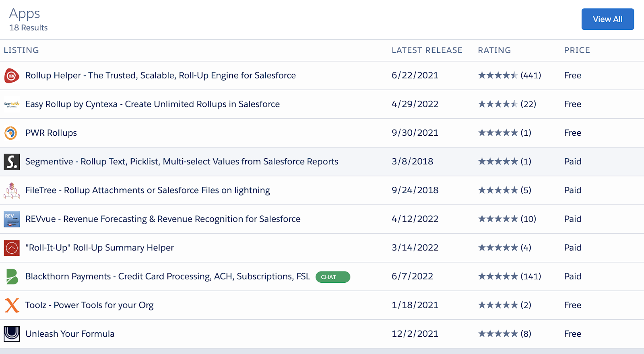Click the Blackthorn Payments rating (141)
This screenshot has width=644, height=354.
pos(510,277)
